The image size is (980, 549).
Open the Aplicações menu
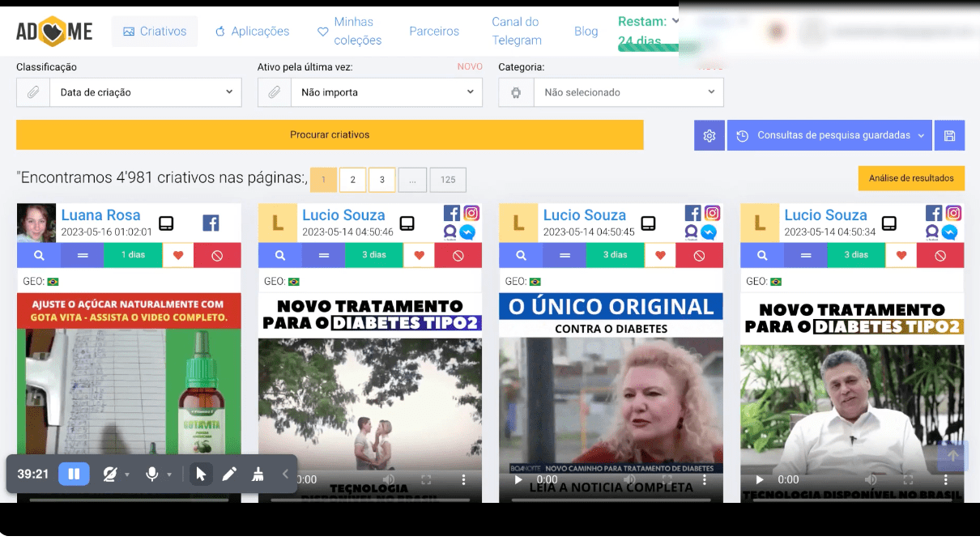[252, 32]
